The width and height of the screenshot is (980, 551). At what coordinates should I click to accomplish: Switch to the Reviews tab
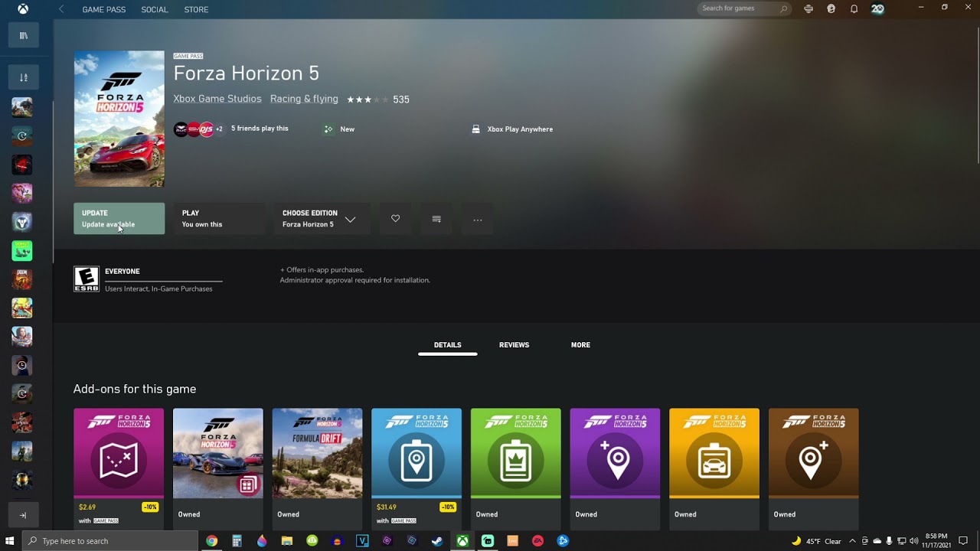point(514,345)
